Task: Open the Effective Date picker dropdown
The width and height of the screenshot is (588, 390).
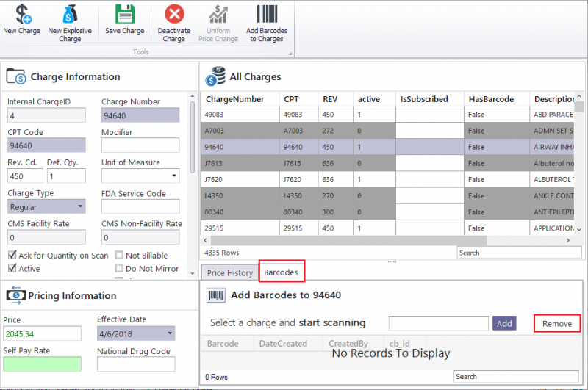Action: [170, 333]
